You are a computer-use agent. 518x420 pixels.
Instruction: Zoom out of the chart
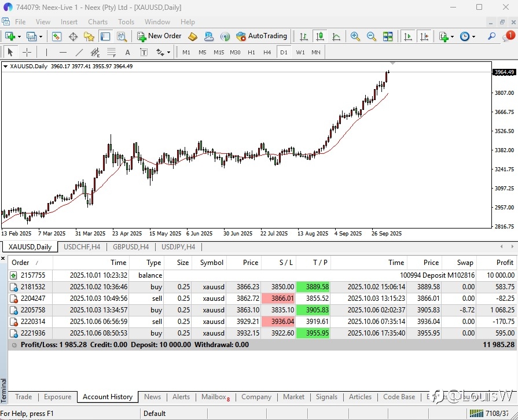pos(371,36)
